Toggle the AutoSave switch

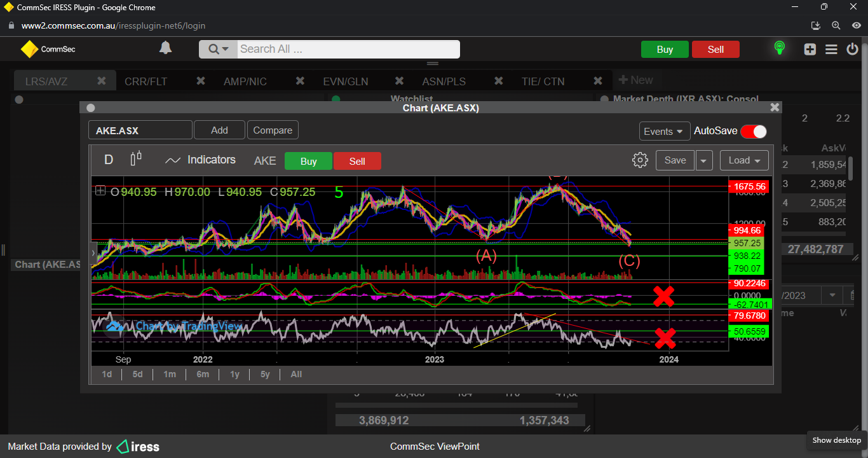(x=754, y=131)
